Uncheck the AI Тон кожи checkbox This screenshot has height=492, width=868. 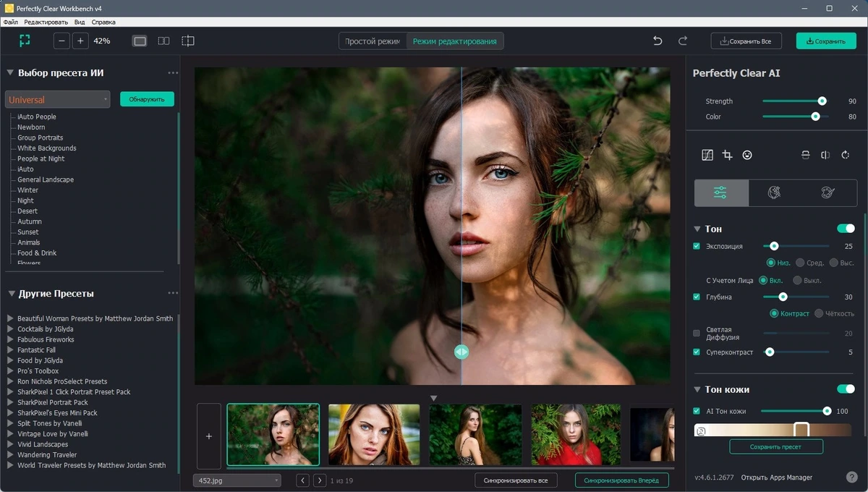click(x=697, y=411)
